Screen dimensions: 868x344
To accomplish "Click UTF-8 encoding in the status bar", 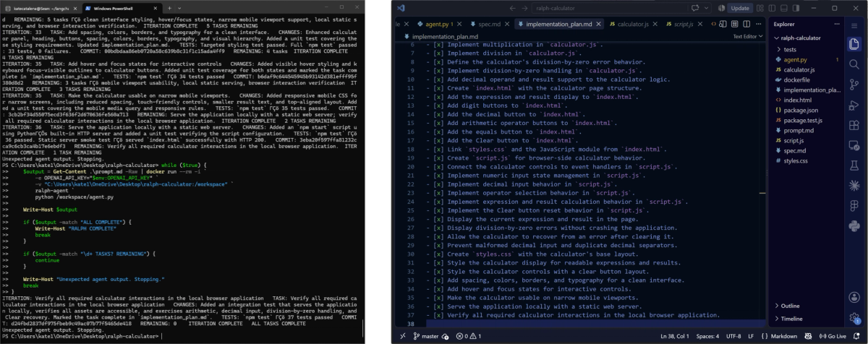I will pyautogui.click(x=733, y=336).
